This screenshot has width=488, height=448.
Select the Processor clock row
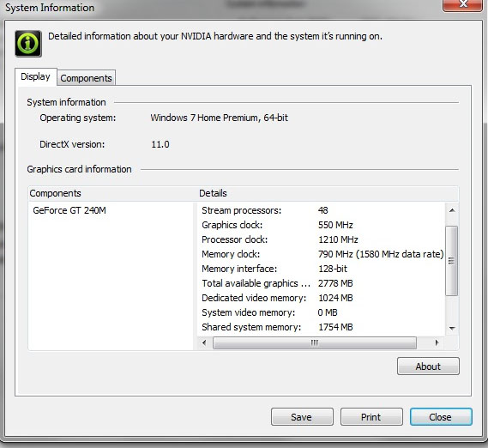321,239
